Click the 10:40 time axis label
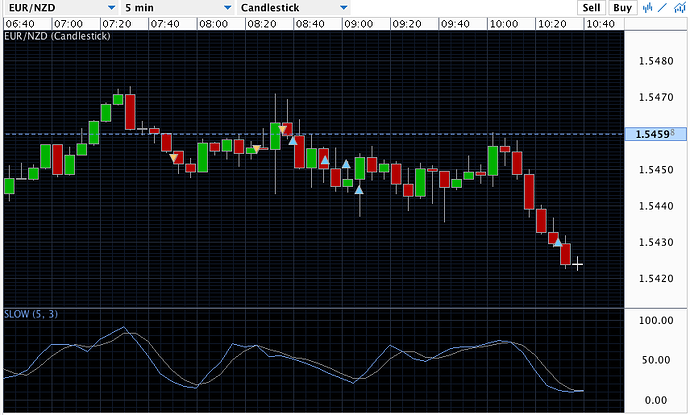Screen dimensions: 690x415 click(x=601, y=24)
